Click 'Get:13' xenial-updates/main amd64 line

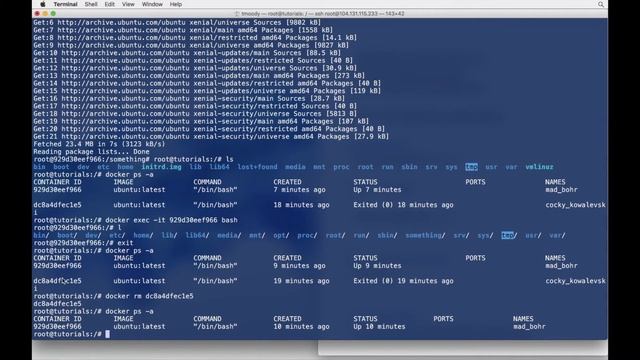[199, 76]
